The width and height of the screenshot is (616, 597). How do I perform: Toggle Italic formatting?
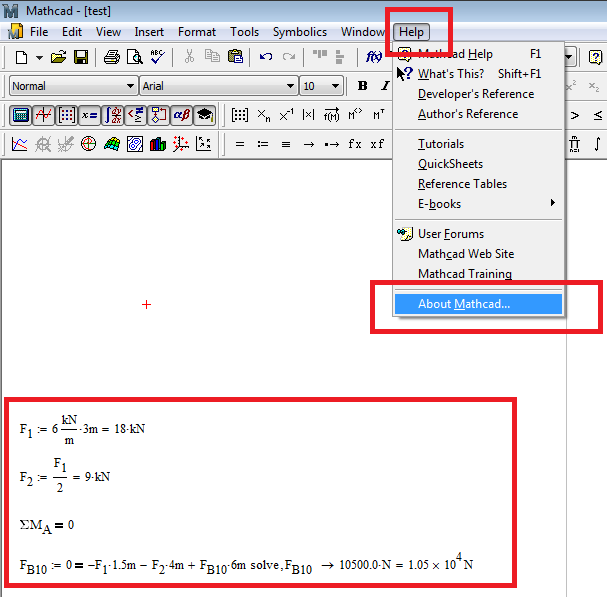(385, 86)
